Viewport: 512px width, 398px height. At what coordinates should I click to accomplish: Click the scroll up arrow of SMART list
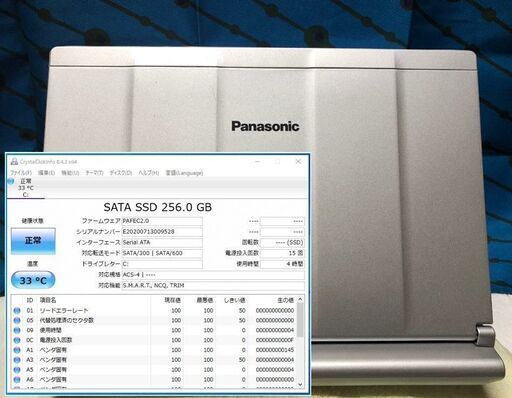click(300, 299)
